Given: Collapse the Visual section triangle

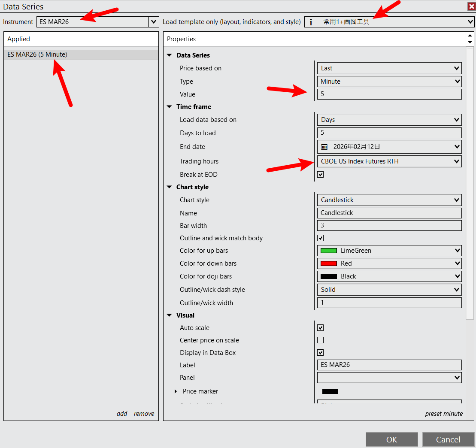Looking at the screenshot, I should pyautogui.click(x=169, y=315).
